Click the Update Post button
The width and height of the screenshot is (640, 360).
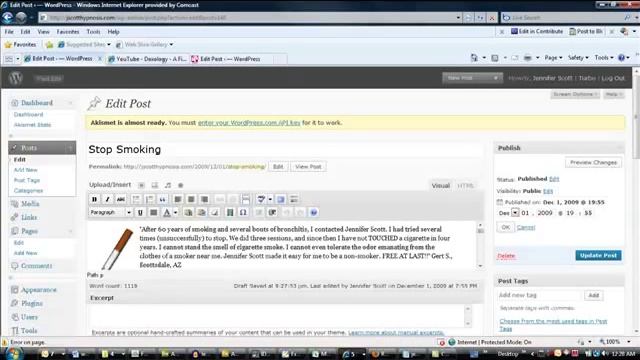[x=598, y=256]
